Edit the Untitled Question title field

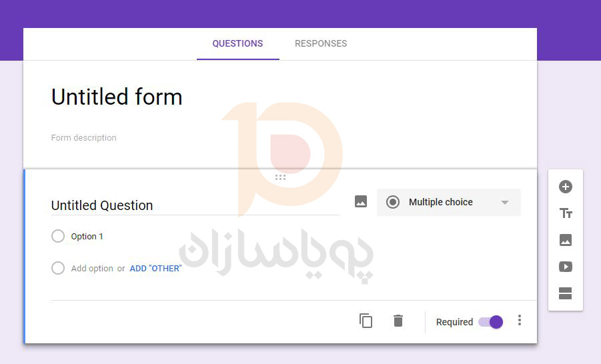tap(195, 205)
